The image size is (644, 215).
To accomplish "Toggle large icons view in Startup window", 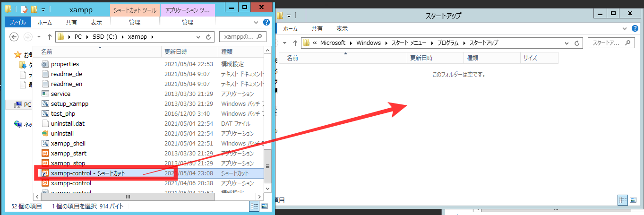I will coord(633,200).
